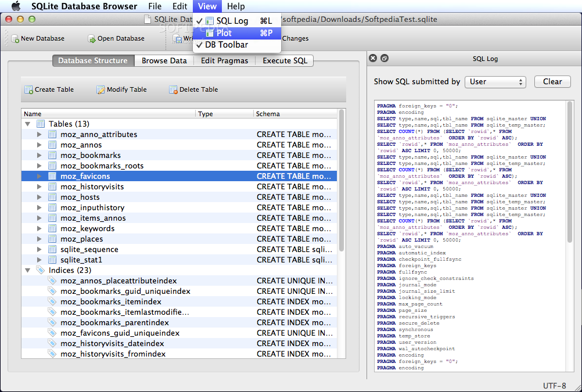Toggle the SQL Log menu option

[237, 21]
